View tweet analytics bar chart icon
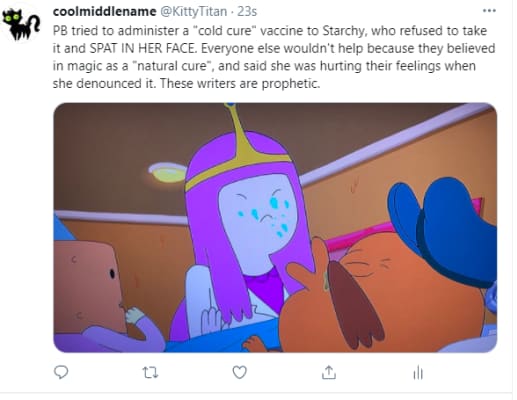The width and height of the screenshot is (517, 400). [418, 373]
